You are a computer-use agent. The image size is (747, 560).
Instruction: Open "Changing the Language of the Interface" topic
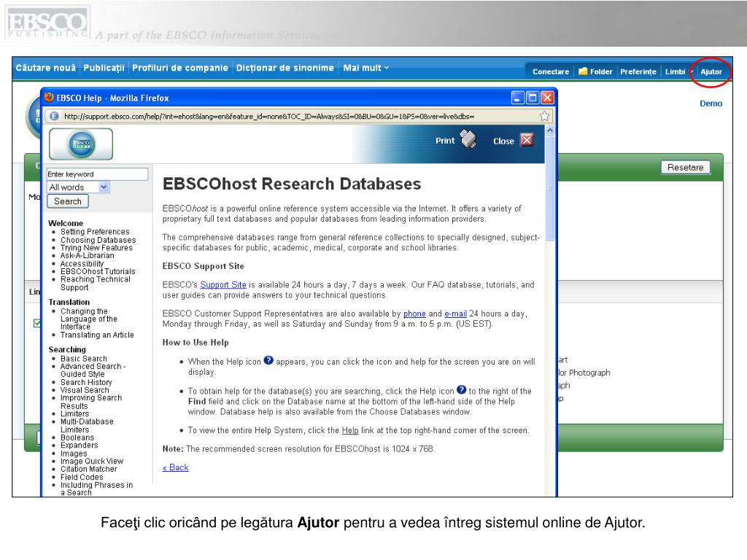[88, 319]
